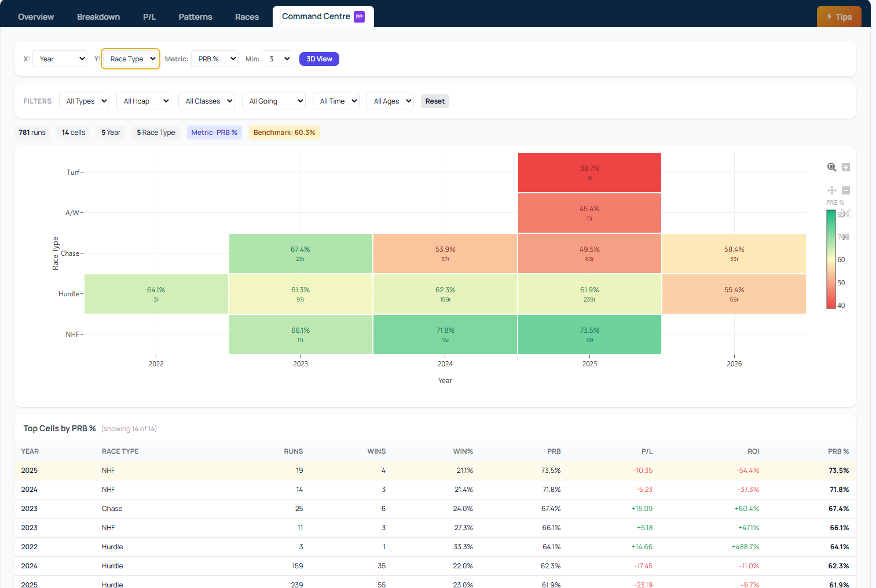Toggle the Benchmark: 60.3% chip
876x588 pixels.
(x=284, y=133)
